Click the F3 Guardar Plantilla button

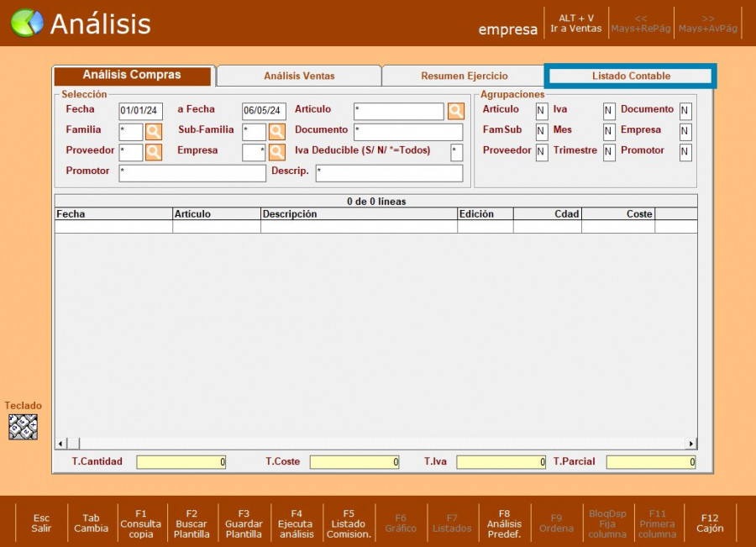coord(244,523)
